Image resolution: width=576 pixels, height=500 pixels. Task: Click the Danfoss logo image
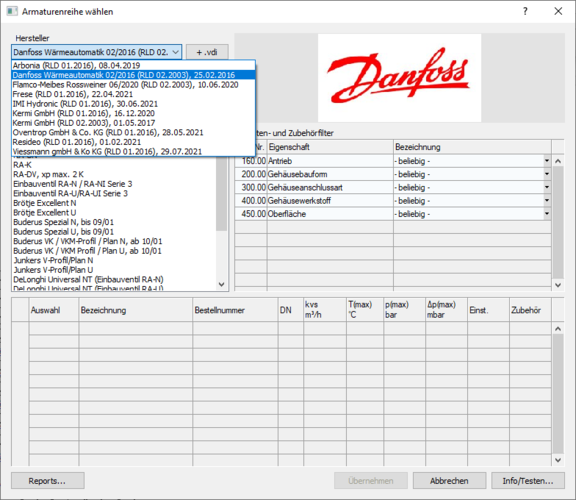tap(399, 78)
